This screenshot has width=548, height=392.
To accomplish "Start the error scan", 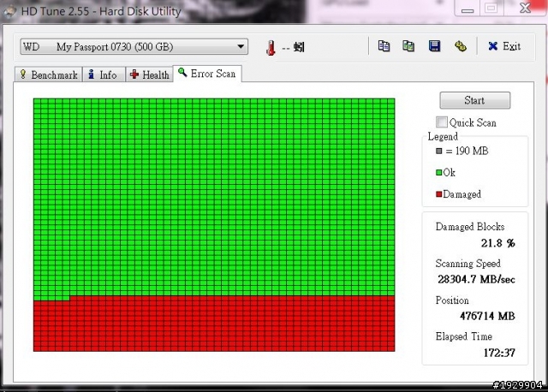I will [x=474, y=101].
